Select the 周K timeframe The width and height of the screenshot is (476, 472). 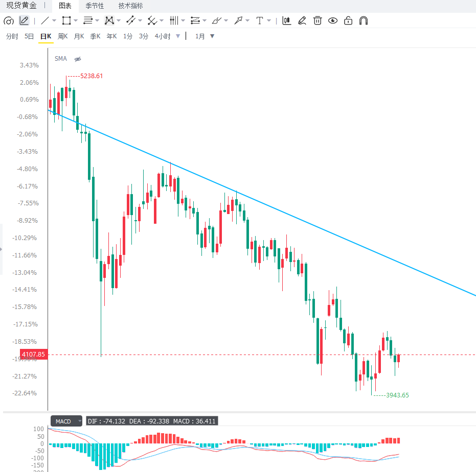click(62, 36)
